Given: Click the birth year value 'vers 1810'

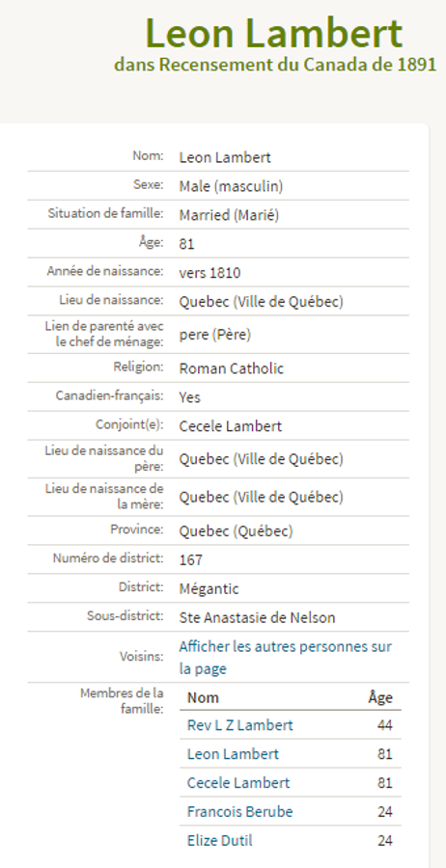Looking at the screenshot, I should coord(209,273).
